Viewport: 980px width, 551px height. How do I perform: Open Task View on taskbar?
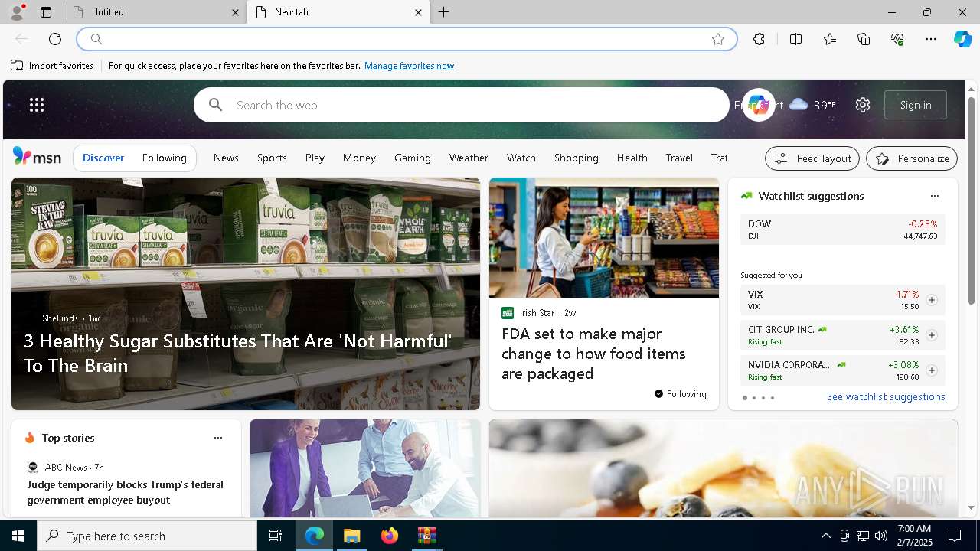tap(276, 536)
